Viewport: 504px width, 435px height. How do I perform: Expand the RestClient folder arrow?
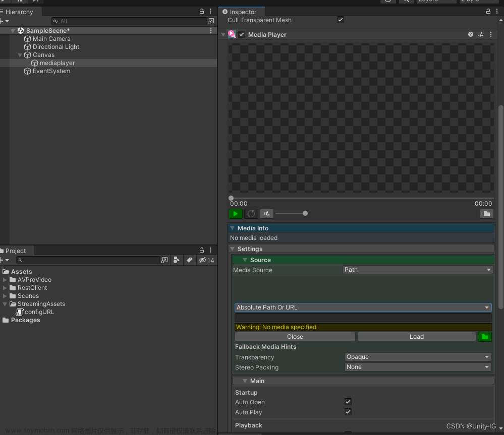pyautogui.click(x=5, y=288)
